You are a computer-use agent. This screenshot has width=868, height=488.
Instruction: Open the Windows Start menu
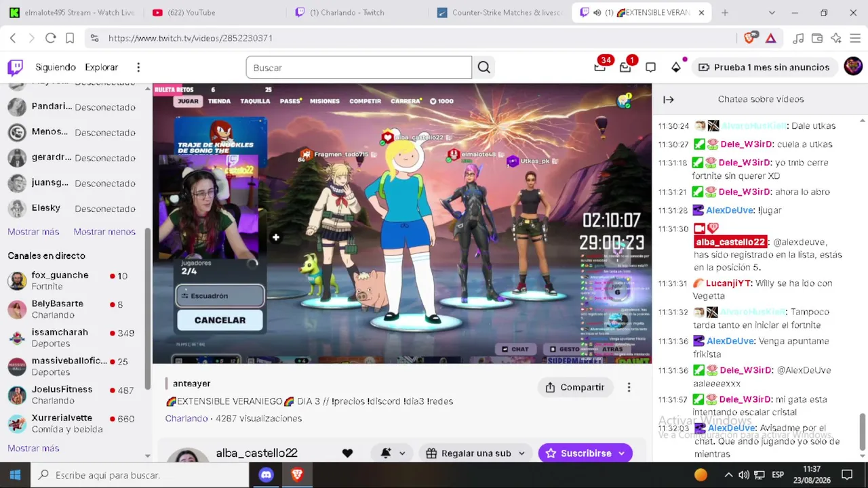15,475
